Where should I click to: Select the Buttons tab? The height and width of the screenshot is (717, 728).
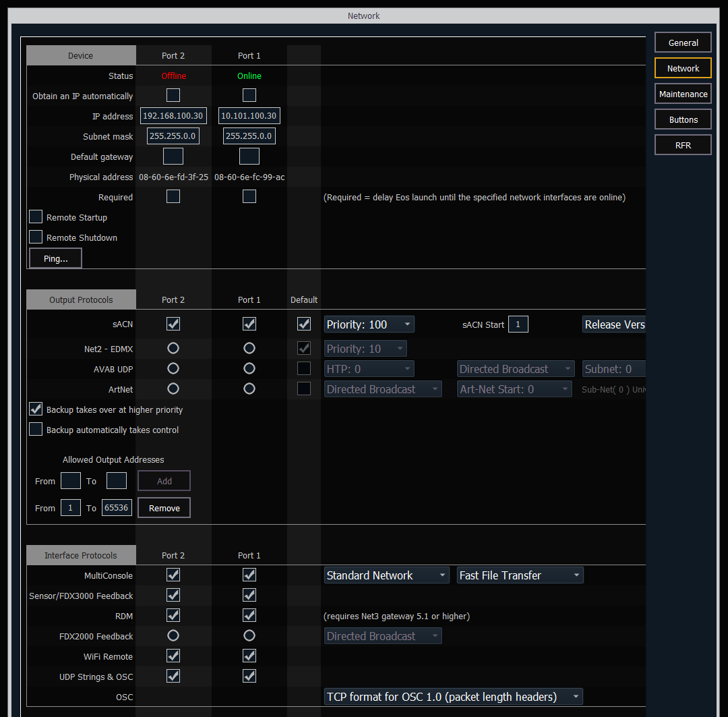[x=683, y=119]
